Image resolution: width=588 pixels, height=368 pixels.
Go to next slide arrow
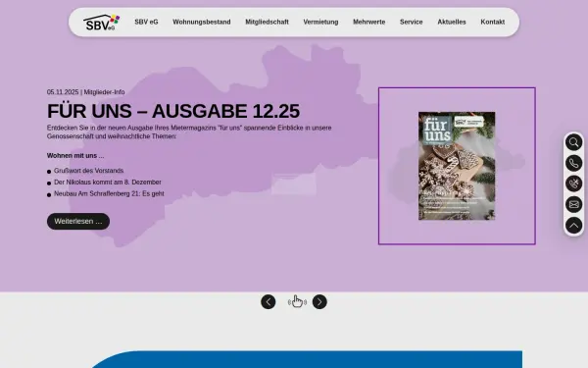[319, 302]
